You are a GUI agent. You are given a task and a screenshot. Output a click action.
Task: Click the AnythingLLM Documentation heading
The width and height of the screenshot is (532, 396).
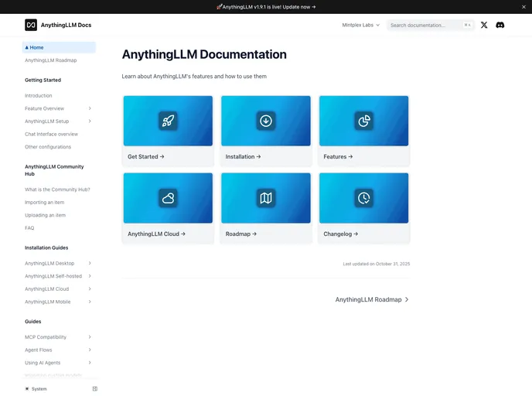point(204,54)
